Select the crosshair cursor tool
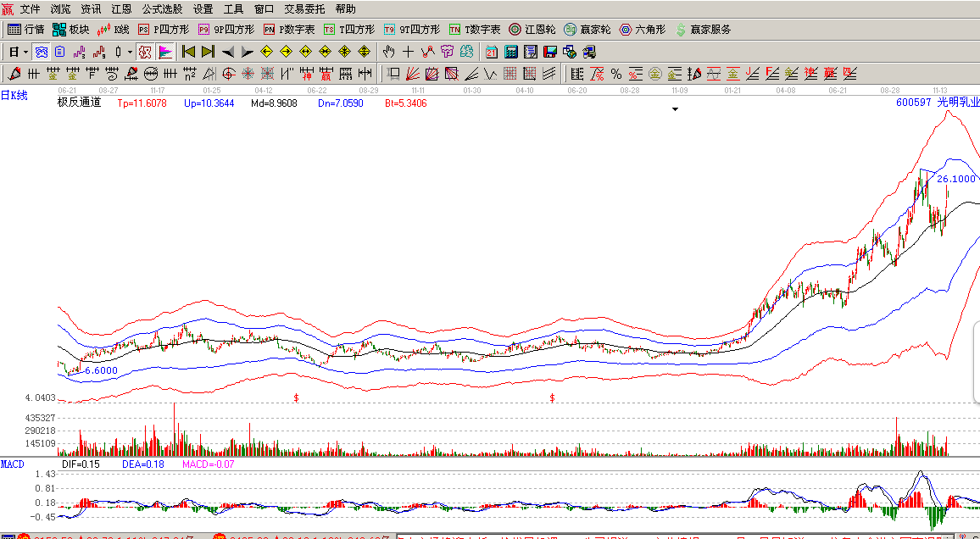 click(x=409, y=52)
